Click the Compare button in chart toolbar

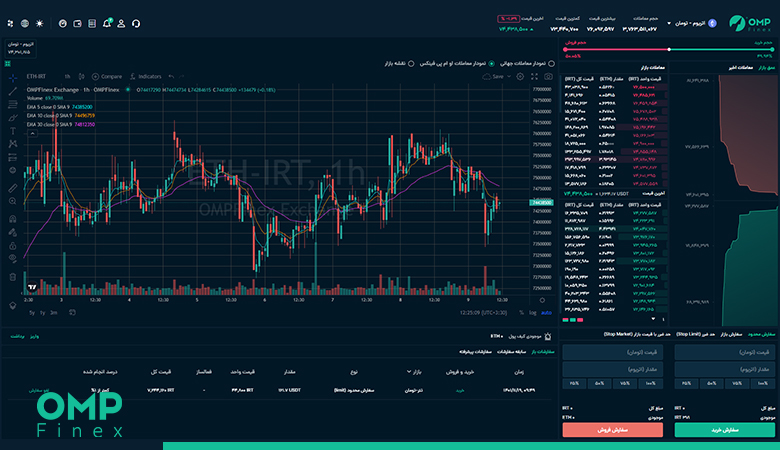point(107,77)
